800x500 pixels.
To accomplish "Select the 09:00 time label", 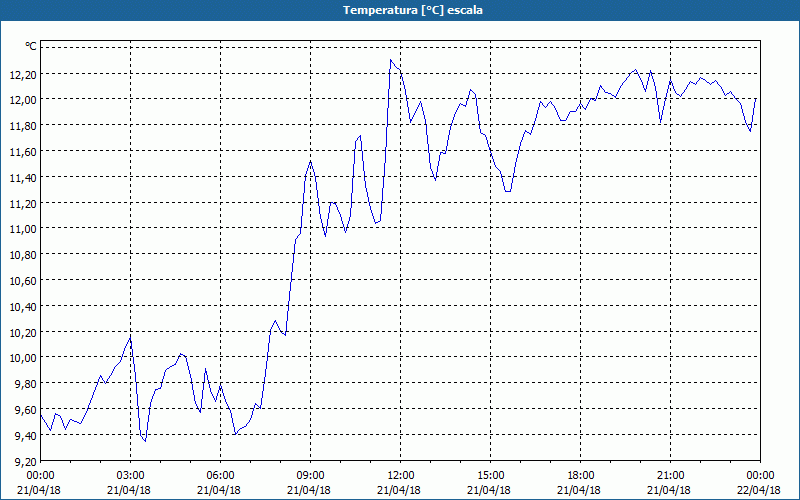I will [x=309, y=476].
